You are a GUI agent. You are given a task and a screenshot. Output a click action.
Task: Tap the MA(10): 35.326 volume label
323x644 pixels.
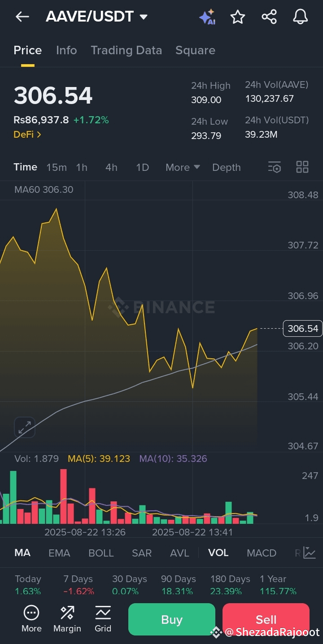[173, 458]
